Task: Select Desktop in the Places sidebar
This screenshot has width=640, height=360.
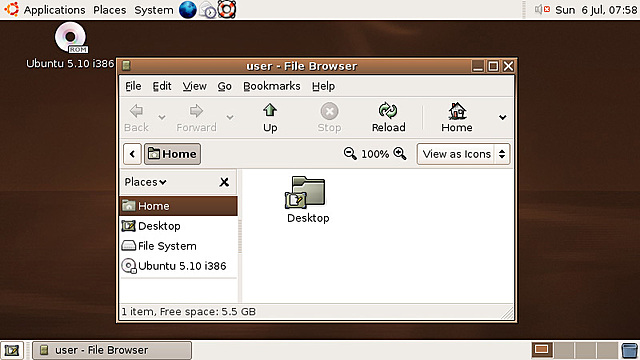Action: tap(178, 226)
